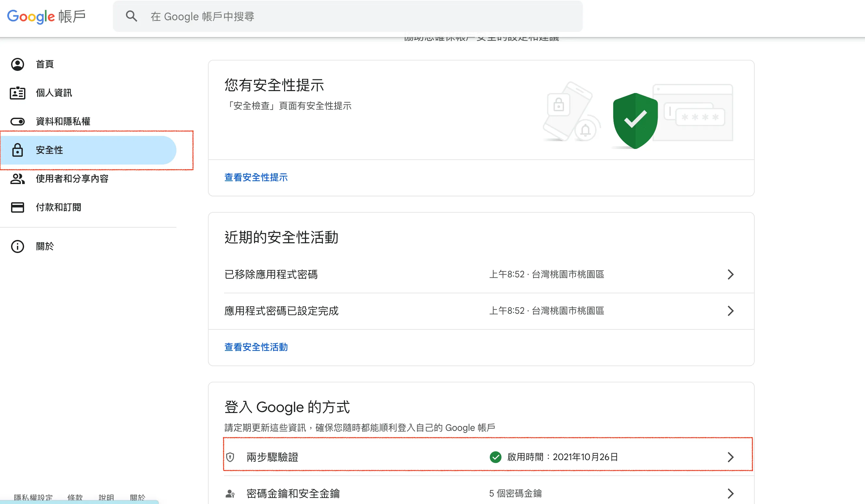
Task: Click the 使用者和分享內容 people icon
Action: [x=18, y=179]
